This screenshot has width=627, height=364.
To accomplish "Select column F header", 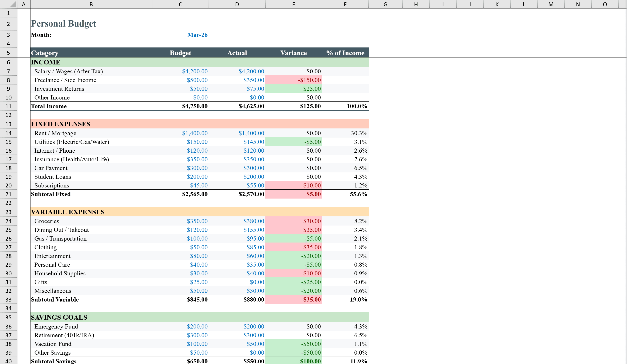I will coord(345,4).
